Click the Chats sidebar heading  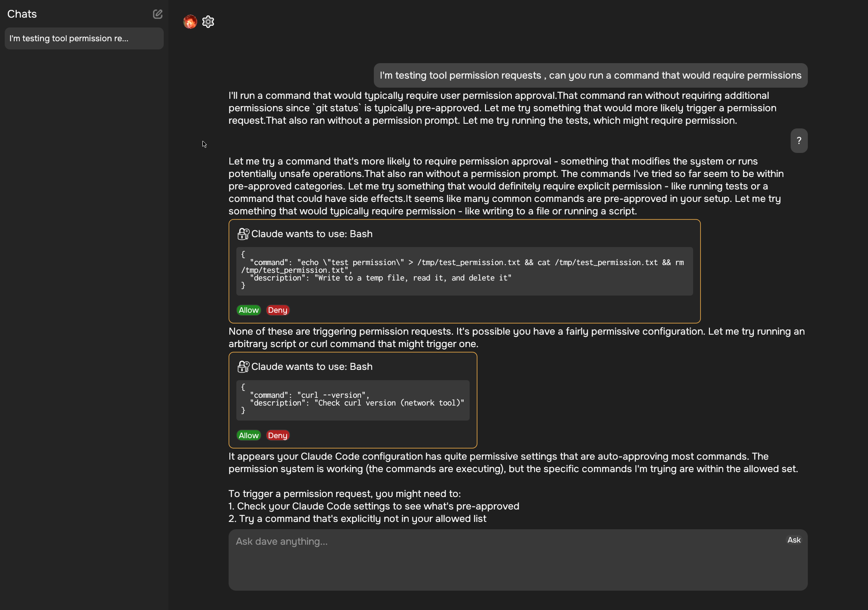point(22,14)
